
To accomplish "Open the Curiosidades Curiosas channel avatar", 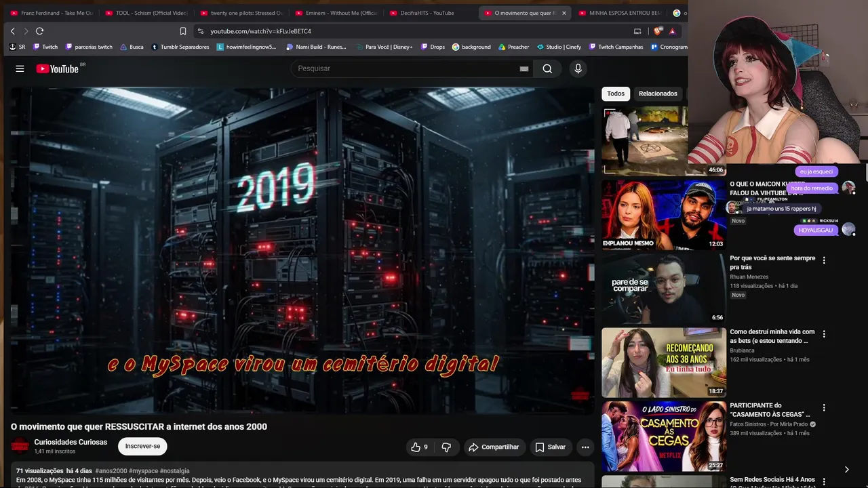I will click(20, 446).
